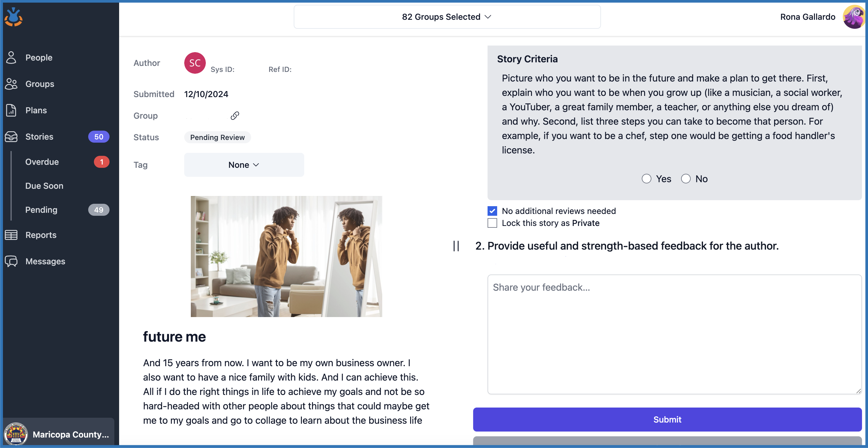The height and width of the screenshot is (448, 868).
Task: Click the Stories inbox icon
Action: 11,137
